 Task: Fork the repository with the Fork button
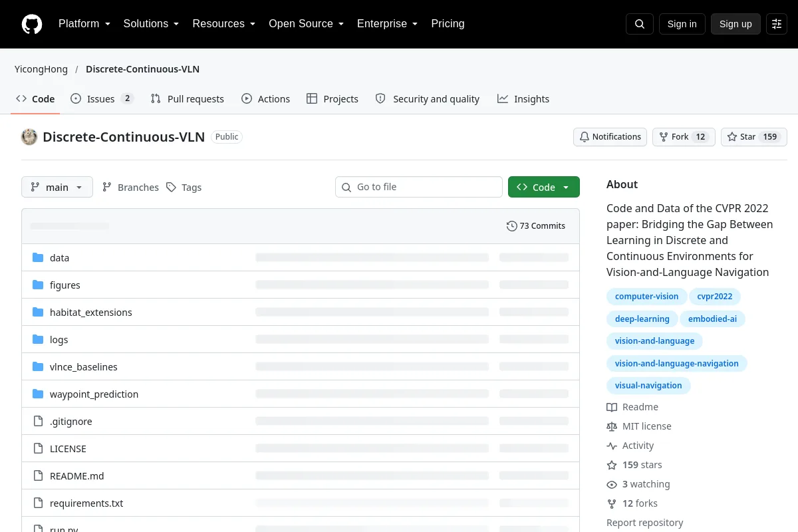(x=684, y=137)
